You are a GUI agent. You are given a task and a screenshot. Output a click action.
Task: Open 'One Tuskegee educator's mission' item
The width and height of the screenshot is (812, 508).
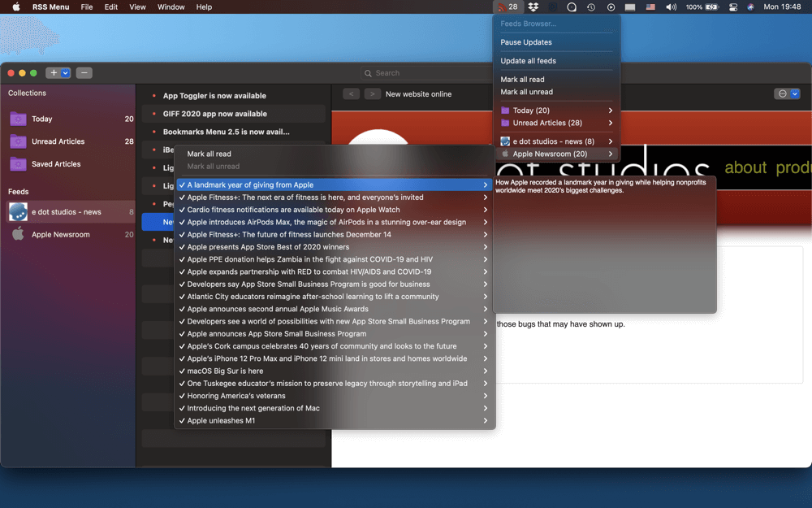point(334,384)
